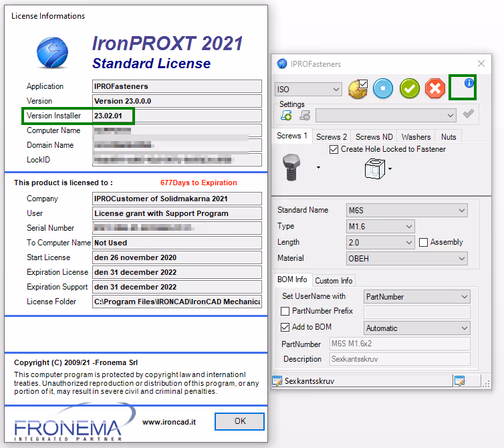Click OK in License Informations dialog
Image resolution: width=504 pixels, height=448 pixels.
(x=239, y=421)
